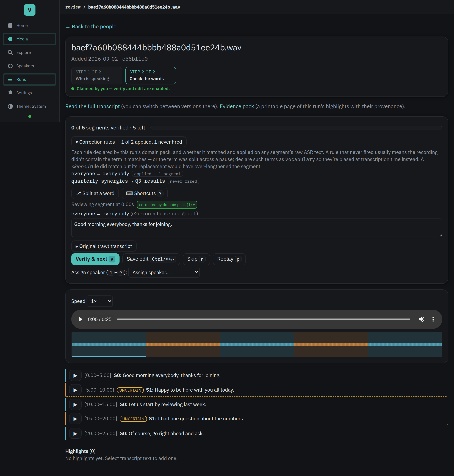Screen dimensions: 454x476
Task: Expand Original (raw) transcript
Action: pyautogui.click(x=104, y=246)
